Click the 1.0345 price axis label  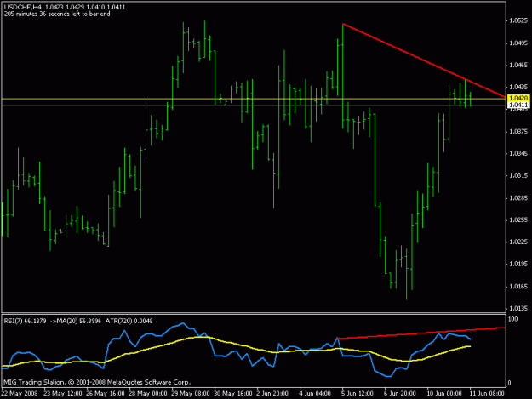tap(518, 153)
